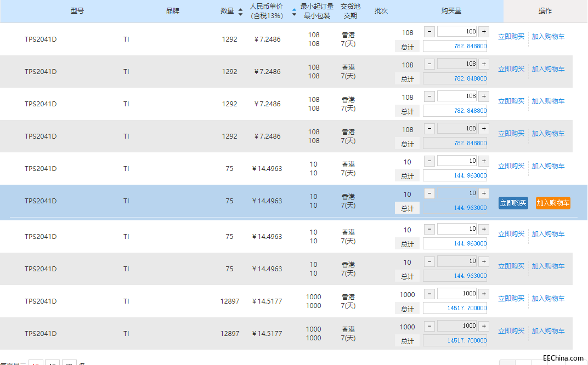The image size is (588, 365).
Task: Decrease quantity with minus in first table row
Action: [x=429, y=31]
